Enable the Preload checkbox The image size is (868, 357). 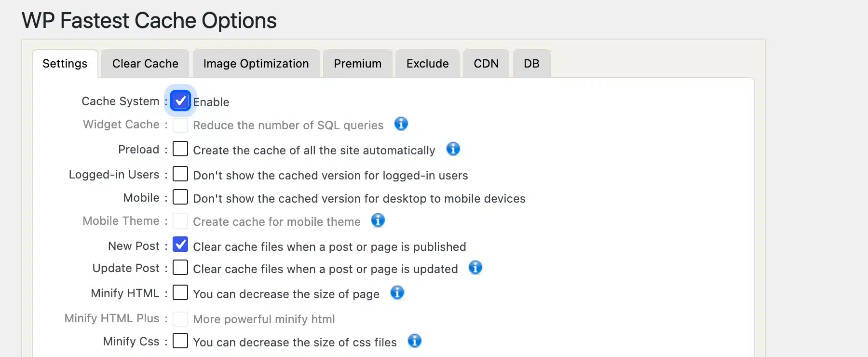tap(180, 149)
